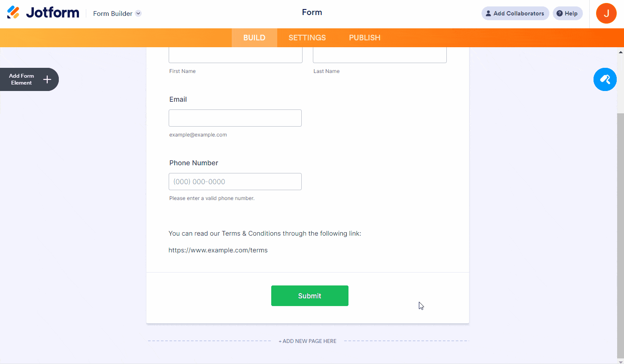
Task: Open the Form Designer paint roller
Action: (605, 79)
